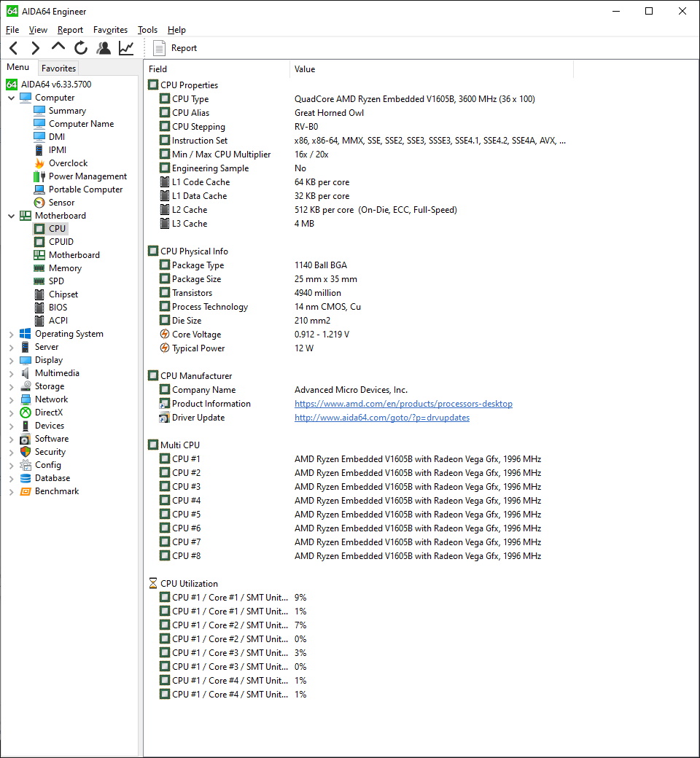
Task: Click the Value column header
Action: (x=432, y=69)
